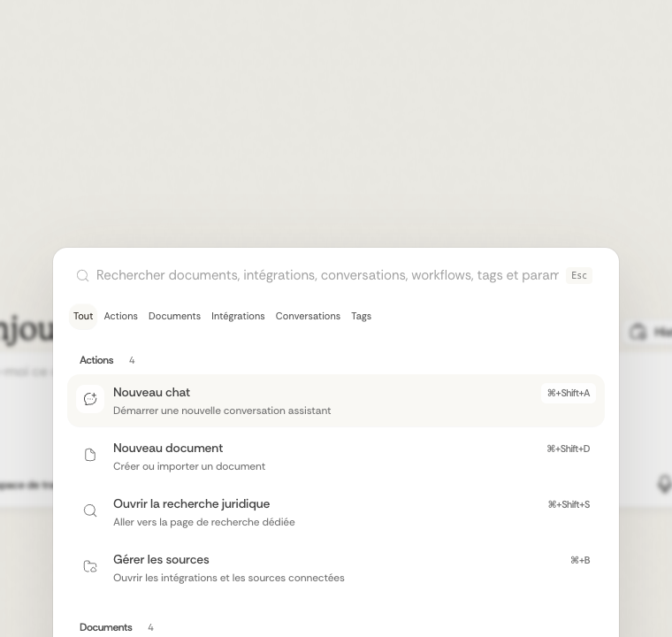The width and height of the screenshot is (672, 637).
Task: Switch to the Conversations tab
Action: [x=308, y=316]
